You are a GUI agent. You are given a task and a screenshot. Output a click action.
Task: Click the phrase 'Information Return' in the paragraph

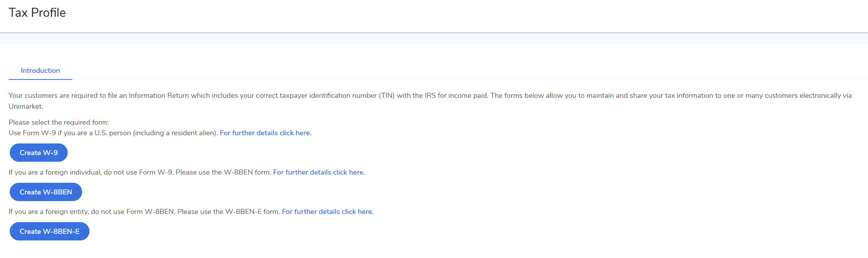[159, 95]
